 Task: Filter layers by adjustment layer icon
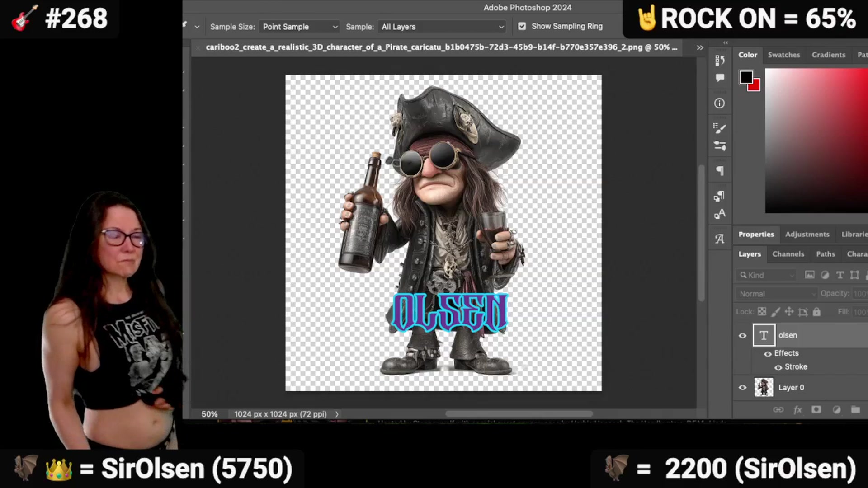click(x=825, y=275)
